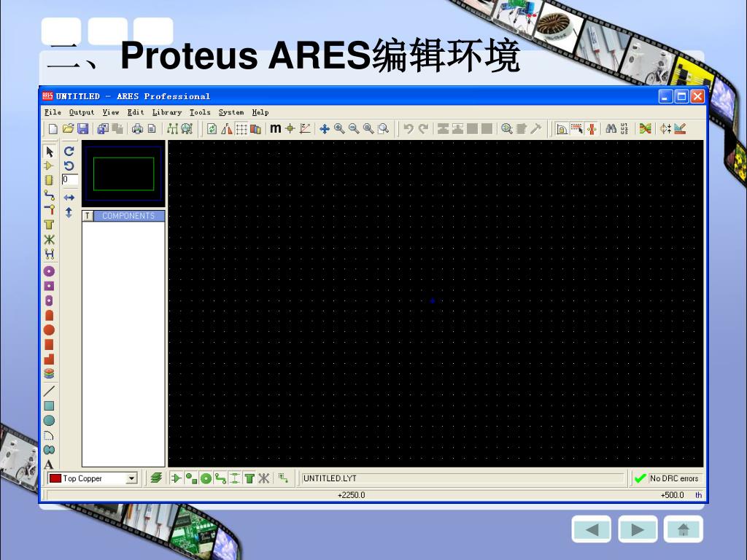Click the netlist tree icon in toolbar

172,128
